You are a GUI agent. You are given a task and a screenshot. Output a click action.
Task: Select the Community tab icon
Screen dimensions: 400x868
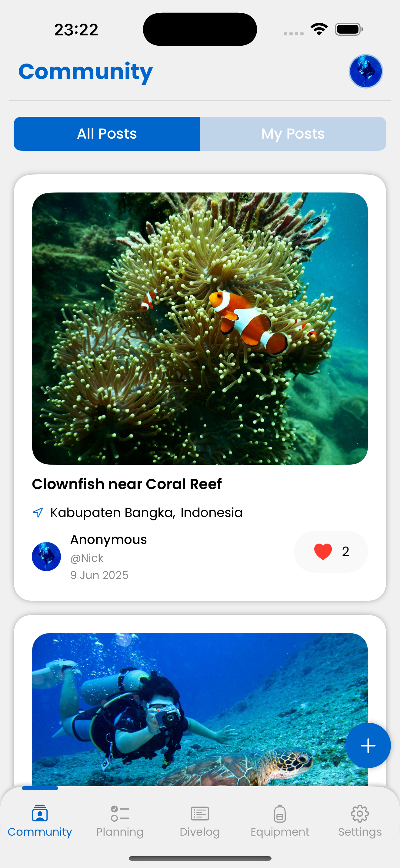[40, 814]
